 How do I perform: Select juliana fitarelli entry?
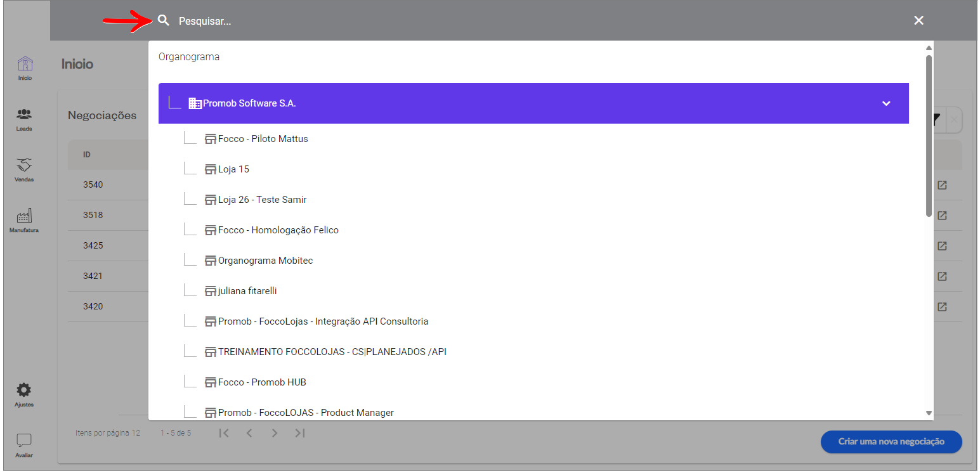click(x=247, y=291)
